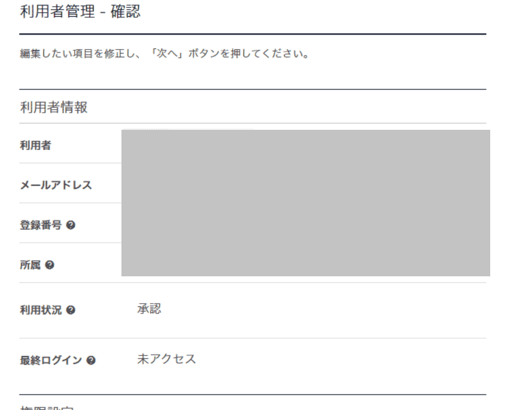The width and height of the screenshot is (532, 410).
Task: Click the gray redacted user details block
Action: (x=305, y=203)
